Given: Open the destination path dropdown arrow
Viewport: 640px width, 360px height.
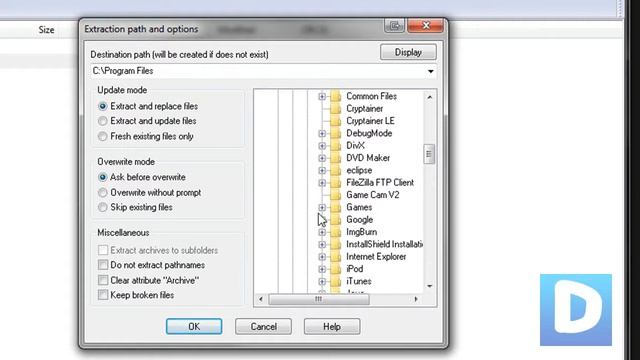Looking at the screenshot, I should (431, 71).
